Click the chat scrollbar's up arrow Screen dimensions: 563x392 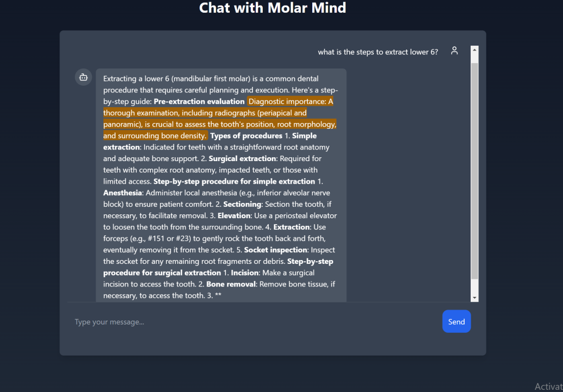coord(475,51)
